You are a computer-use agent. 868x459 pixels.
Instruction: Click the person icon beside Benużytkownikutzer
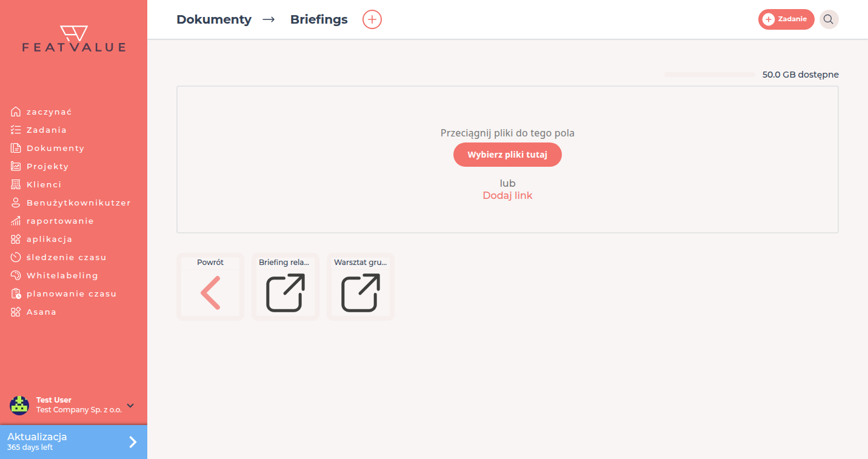(x=16, y=203)
